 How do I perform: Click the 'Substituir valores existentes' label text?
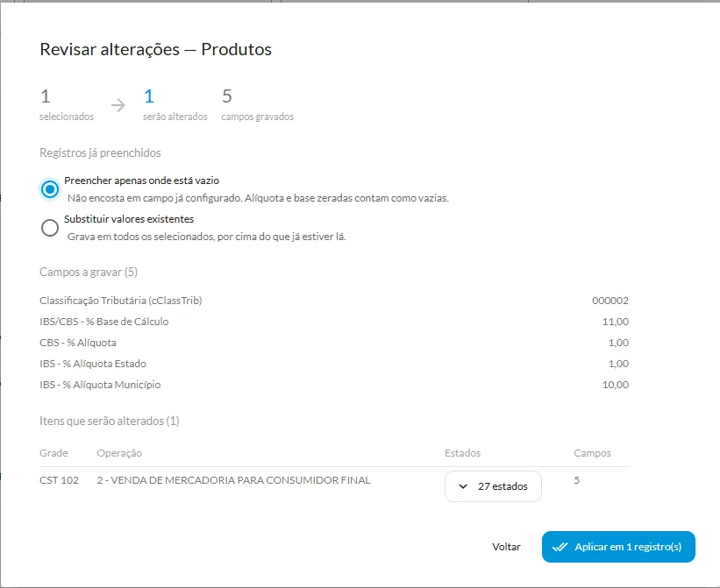129,219
